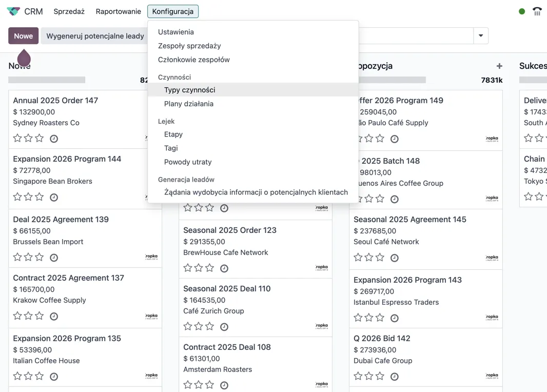Viewport: 547px width, 392px height.
Task: Click the Sukces column header
Action: [x=533, y=66]
